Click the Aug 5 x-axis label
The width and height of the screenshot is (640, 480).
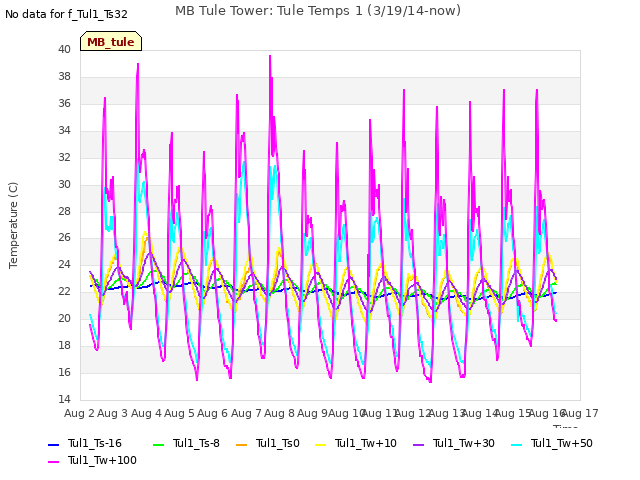click(179, 413)
